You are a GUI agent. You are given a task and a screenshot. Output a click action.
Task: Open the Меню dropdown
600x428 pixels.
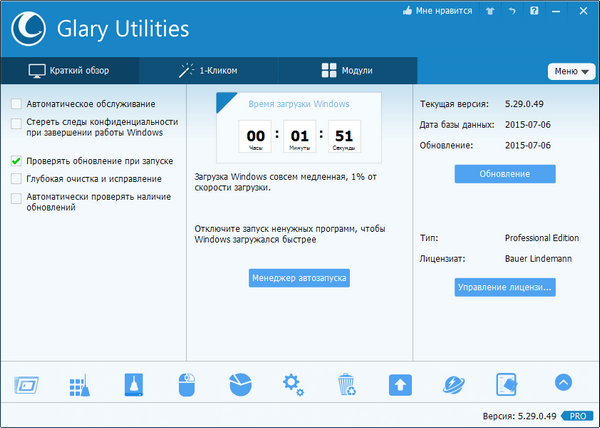pyautogui.click(x=570, y=71)
